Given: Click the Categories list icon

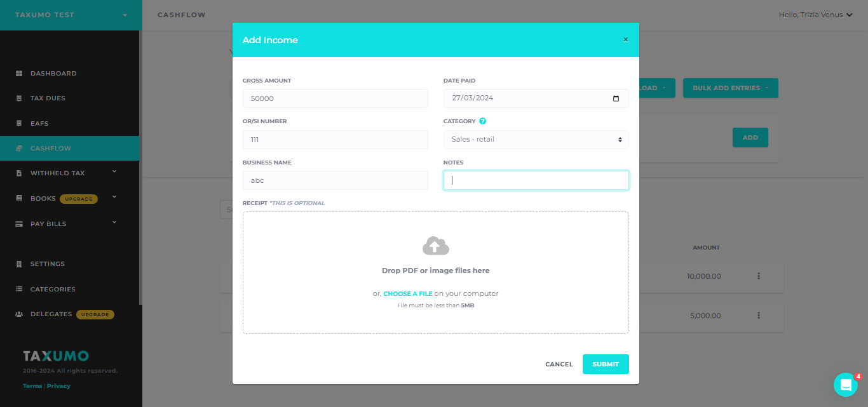Looking at the screenshot, I should click(x=19, y=289).
